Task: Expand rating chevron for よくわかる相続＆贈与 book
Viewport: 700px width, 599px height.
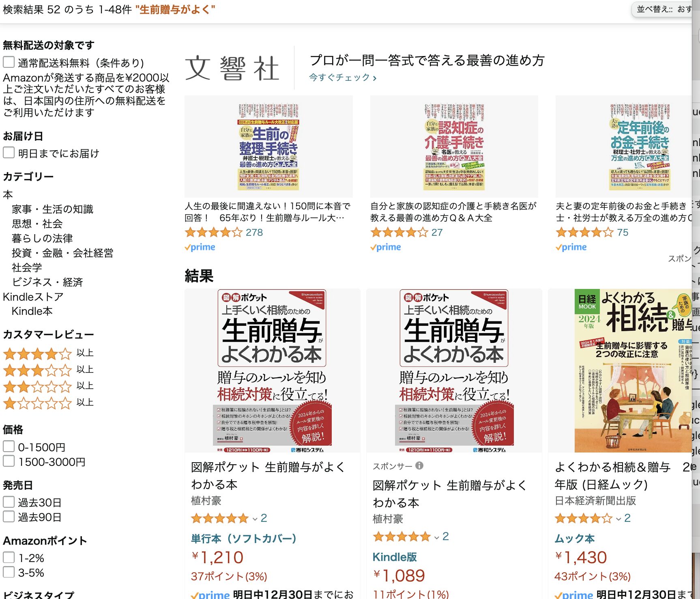Action: (x=618, y=519)
